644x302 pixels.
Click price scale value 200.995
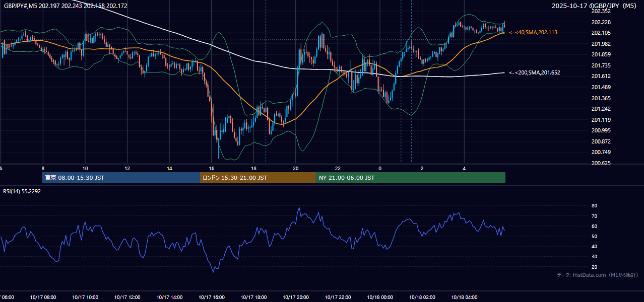point(601,130)
